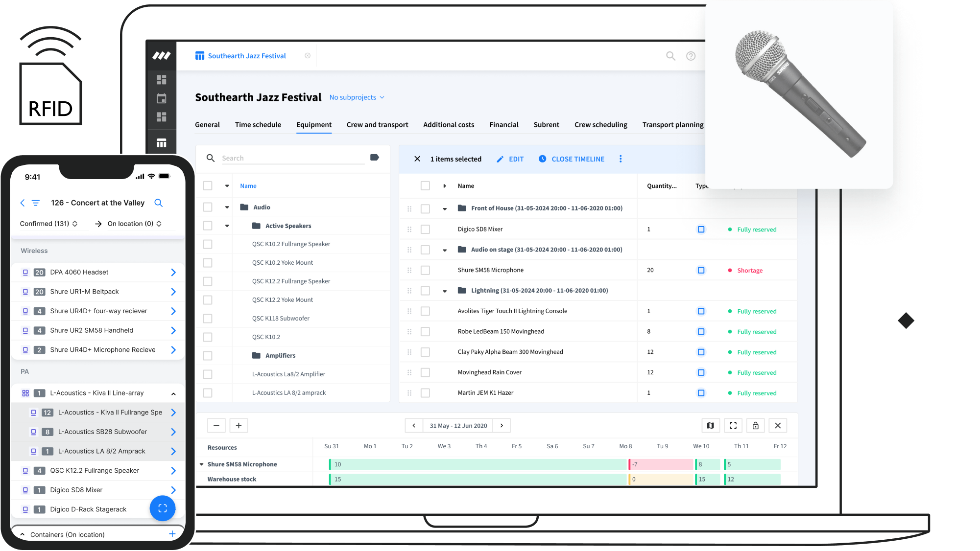Open DPA 4060 Headset details chevron
980x551 pixels.
point(173,272)
